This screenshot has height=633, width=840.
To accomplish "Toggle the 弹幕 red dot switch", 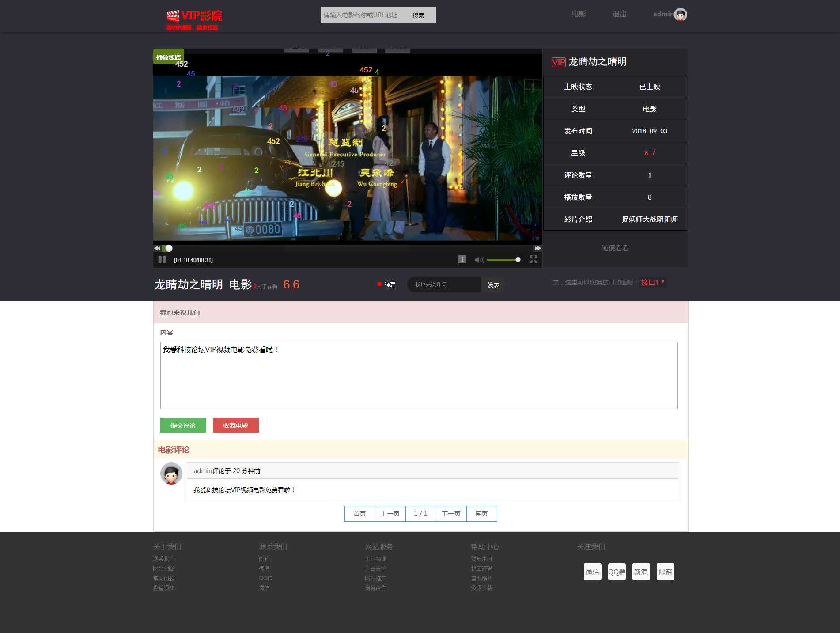I will point(379,284).
